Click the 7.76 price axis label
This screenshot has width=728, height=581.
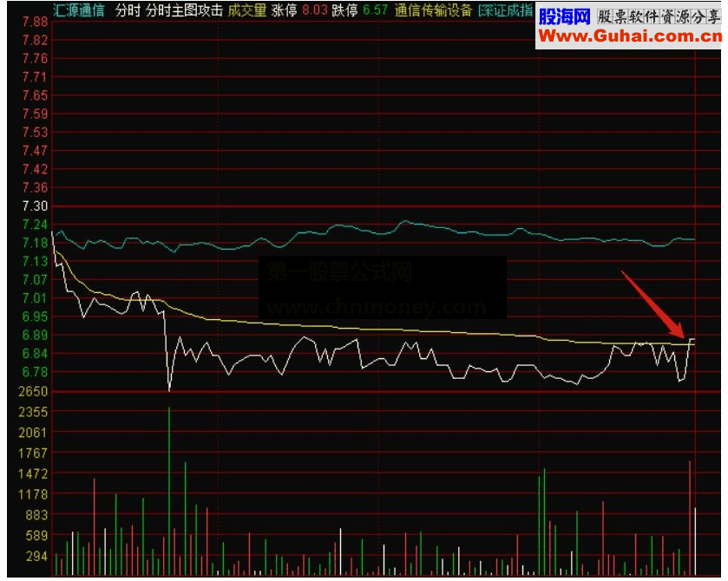[35, 58]
